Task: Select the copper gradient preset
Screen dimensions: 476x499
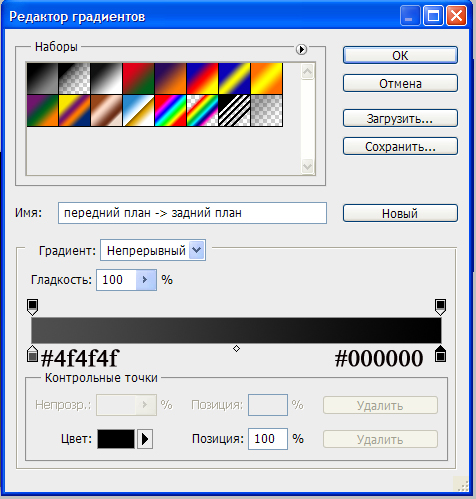Action: click(106, 111)
